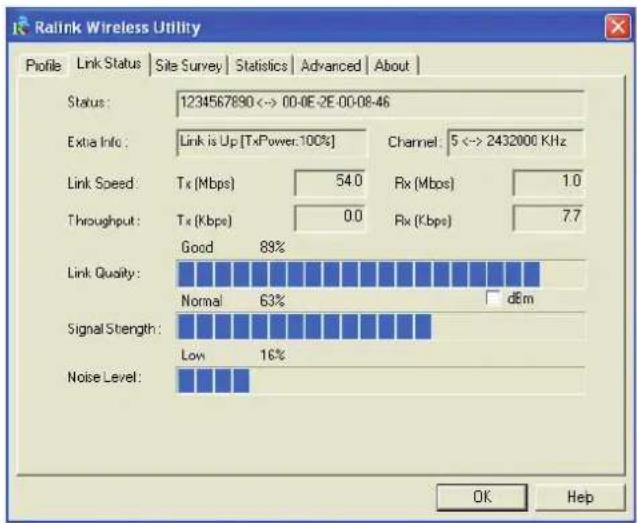Click the 'Normal' signal strength label
Screen dimensions: 637x523
[x=202, y=301]
